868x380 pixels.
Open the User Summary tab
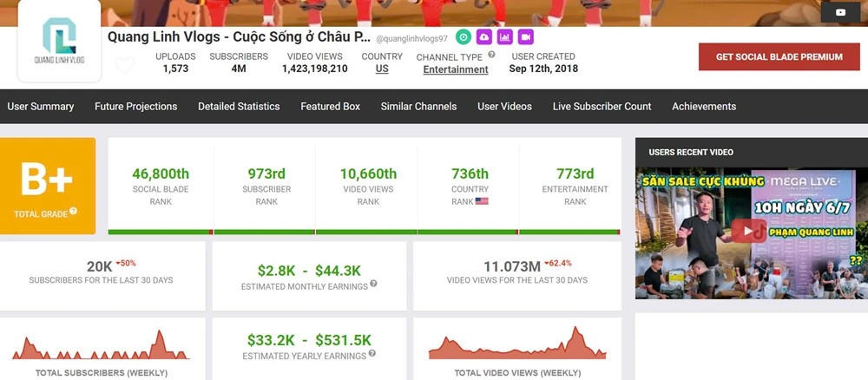click(x=41, y=106)
